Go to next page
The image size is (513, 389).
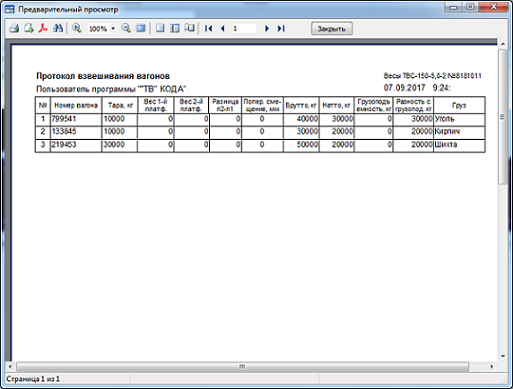(x=267, y=29)
